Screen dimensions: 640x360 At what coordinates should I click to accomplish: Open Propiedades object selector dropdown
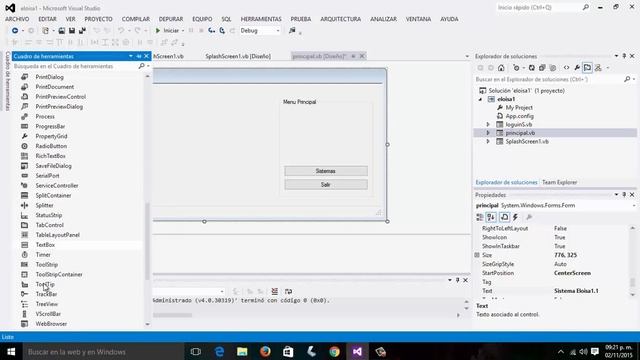[x=634, y=206]
